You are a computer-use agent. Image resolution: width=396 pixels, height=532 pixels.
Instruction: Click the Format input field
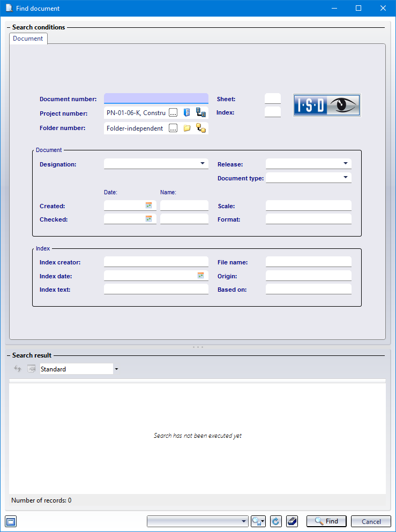[x=308, y=219]
